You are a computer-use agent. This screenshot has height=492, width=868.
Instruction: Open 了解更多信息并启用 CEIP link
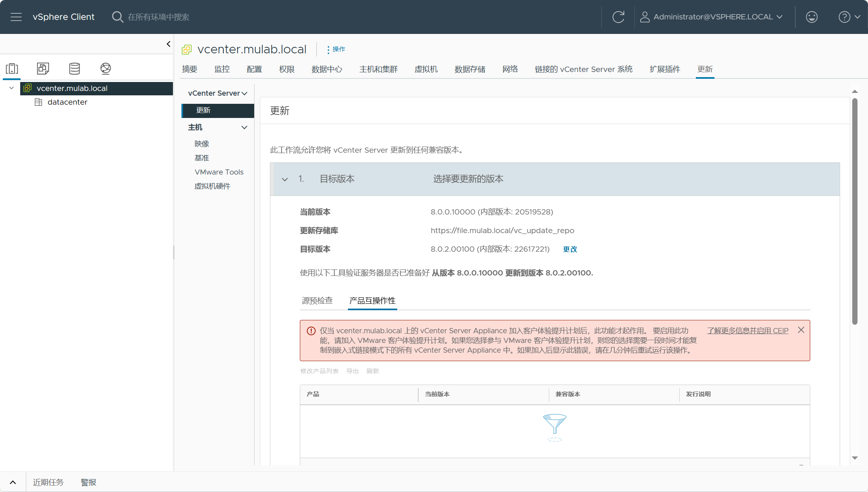(x=748, y=330)
